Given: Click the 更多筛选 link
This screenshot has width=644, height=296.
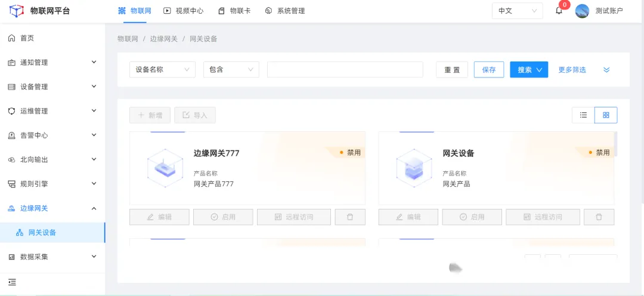Looking at the screenshot, I should tap(572, 70).
